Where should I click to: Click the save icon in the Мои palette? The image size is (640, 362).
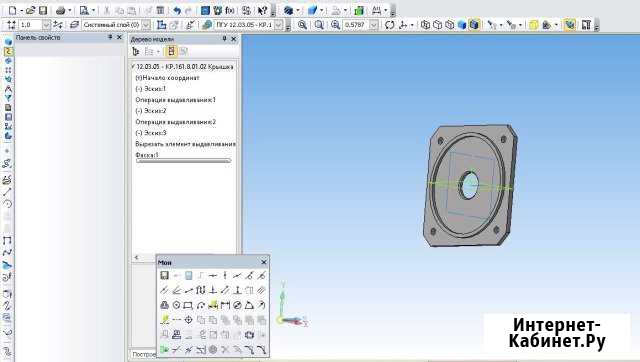coord(164,275)
